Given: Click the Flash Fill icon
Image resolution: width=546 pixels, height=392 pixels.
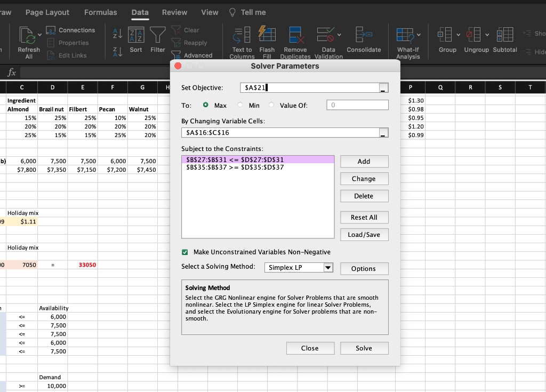Looking at the screenshot, I should coord(267,35).
